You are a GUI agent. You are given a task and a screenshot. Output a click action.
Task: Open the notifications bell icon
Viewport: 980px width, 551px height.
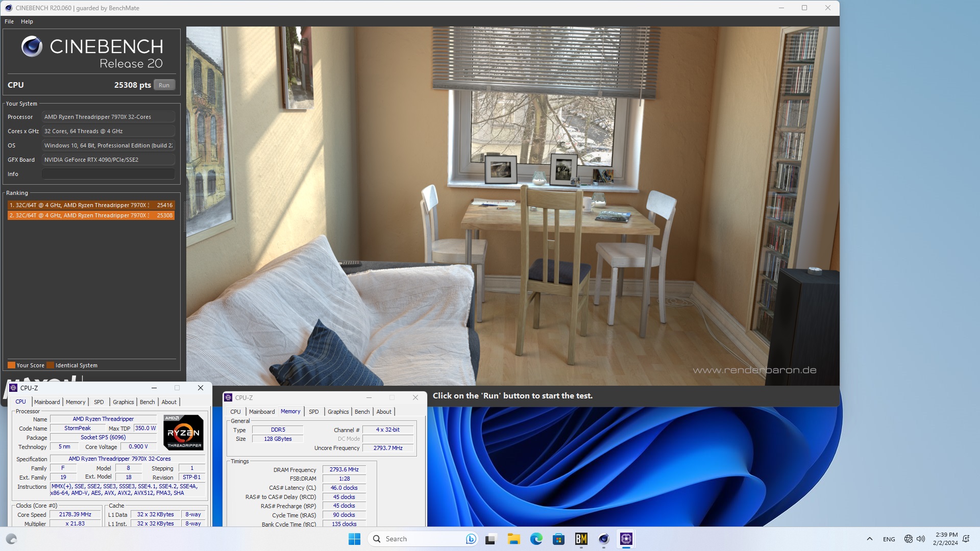click(x=966, y=539)
